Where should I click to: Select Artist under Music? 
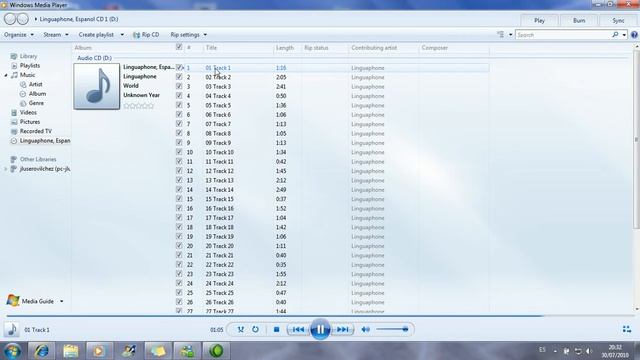pos(36,84)
